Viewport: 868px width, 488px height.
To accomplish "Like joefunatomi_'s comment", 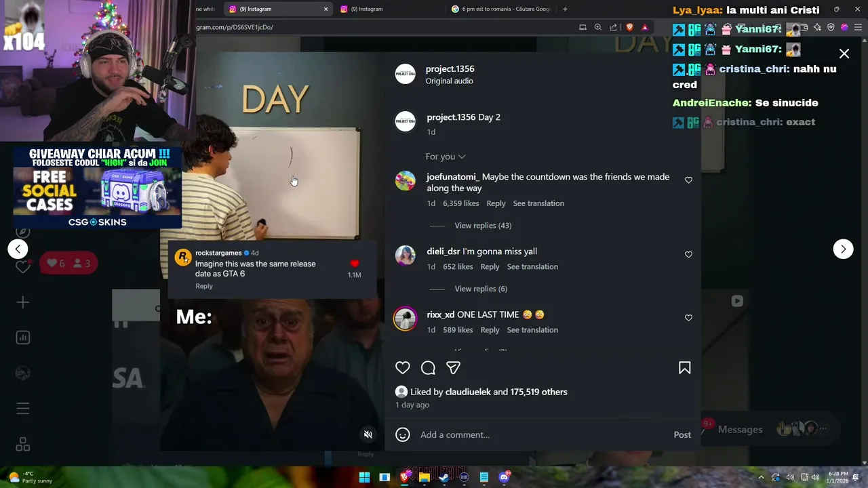I will [688, 180].
